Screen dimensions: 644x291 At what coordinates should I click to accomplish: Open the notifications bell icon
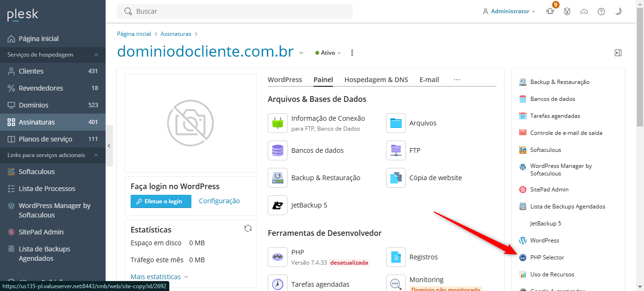550,11
